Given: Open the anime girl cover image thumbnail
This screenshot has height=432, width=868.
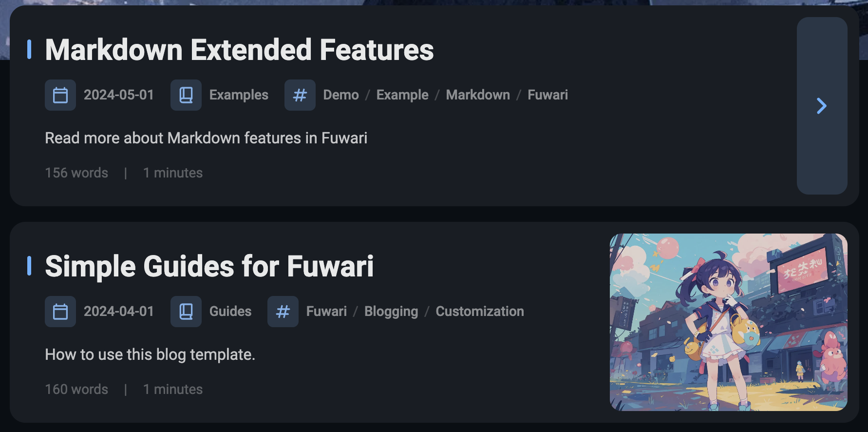Looking at the screenshot, I should [729, 322].
